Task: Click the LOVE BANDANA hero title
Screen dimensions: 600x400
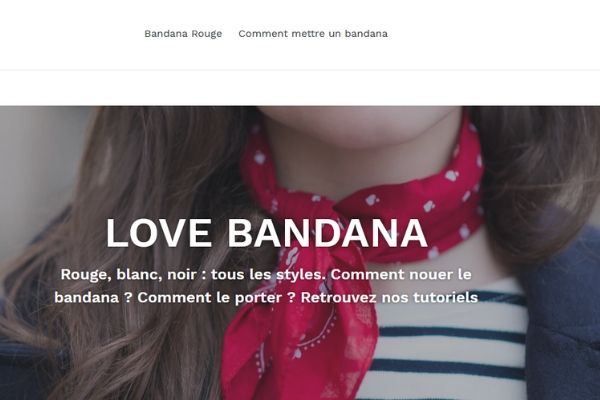Action: coord(266,233)
